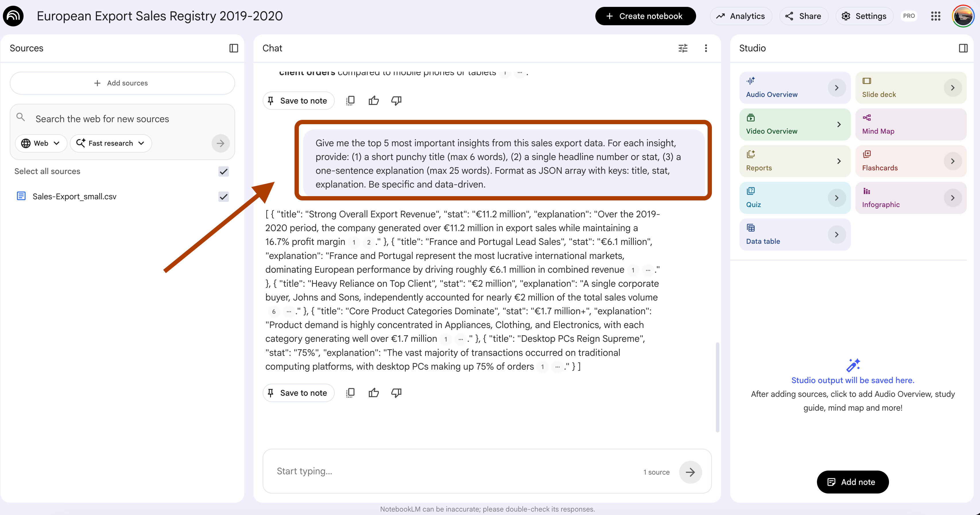Screen dimensions: 980x515
Task: Open chat three-dot options menu
Action: tap(706, 48)
